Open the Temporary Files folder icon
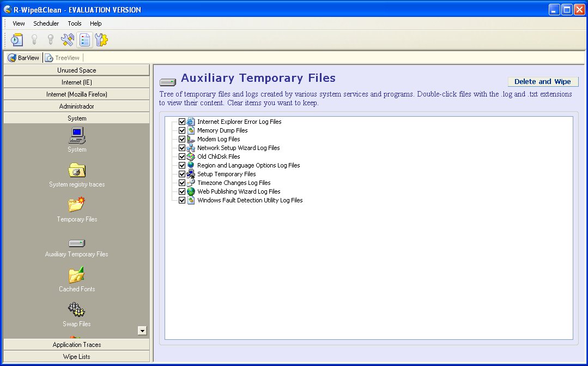The image size is (588, 366). pyautogui.click(x=77, y=205)
